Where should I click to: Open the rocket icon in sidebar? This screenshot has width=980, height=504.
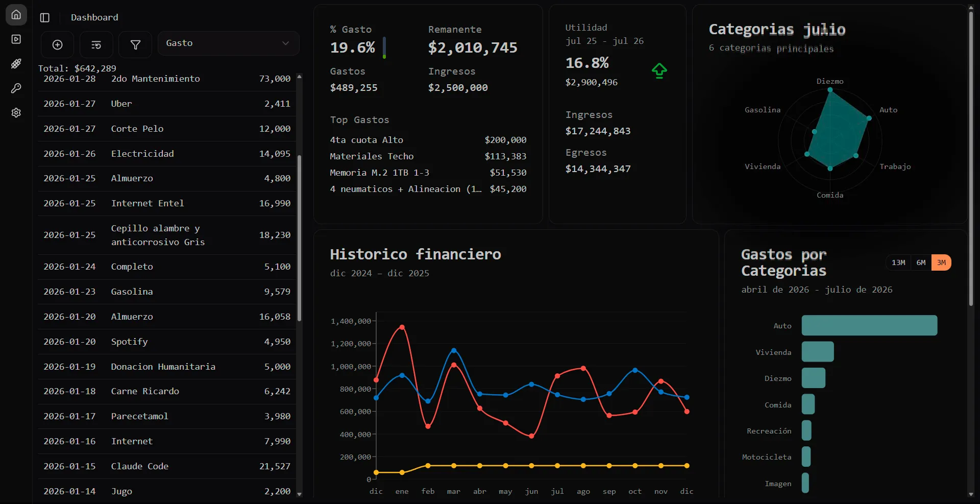[16, 64]
